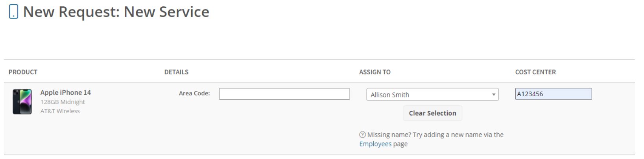Select the iPhone 14 product thumbnail
The width and height of the screenshot is (644, 159).
[22, 101]
